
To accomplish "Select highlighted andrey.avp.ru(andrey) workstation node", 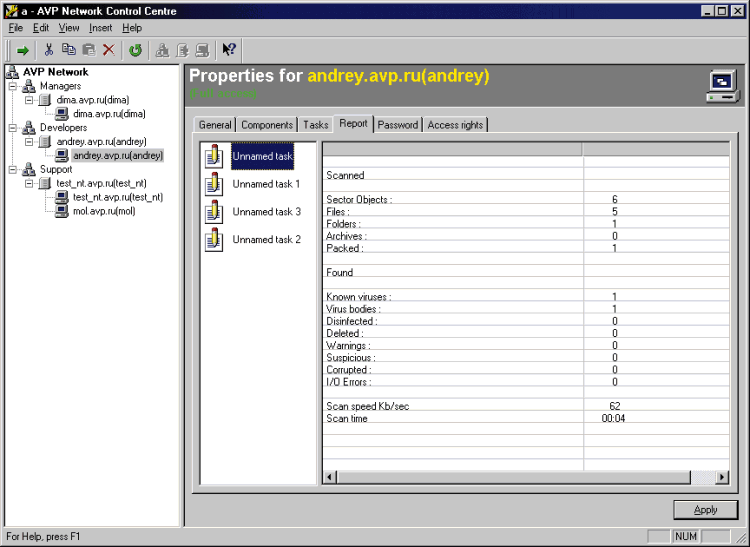I will coord(118,155).
